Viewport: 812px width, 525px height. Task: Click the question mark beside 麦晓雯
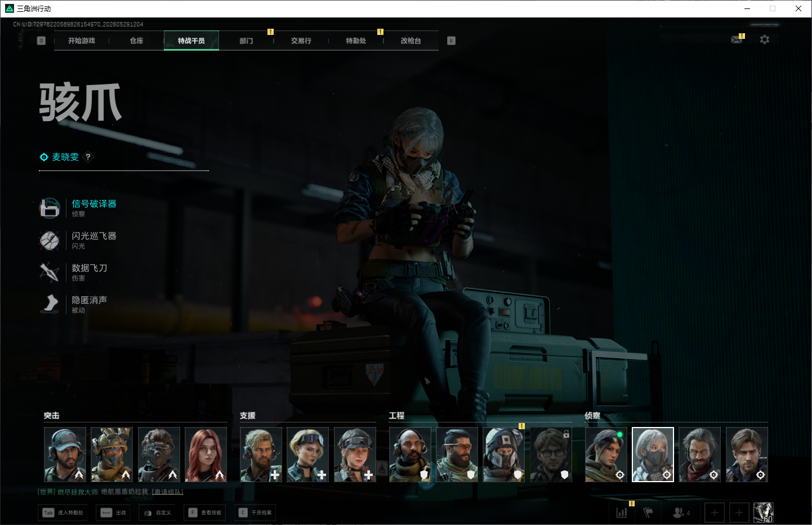[88, 157]
